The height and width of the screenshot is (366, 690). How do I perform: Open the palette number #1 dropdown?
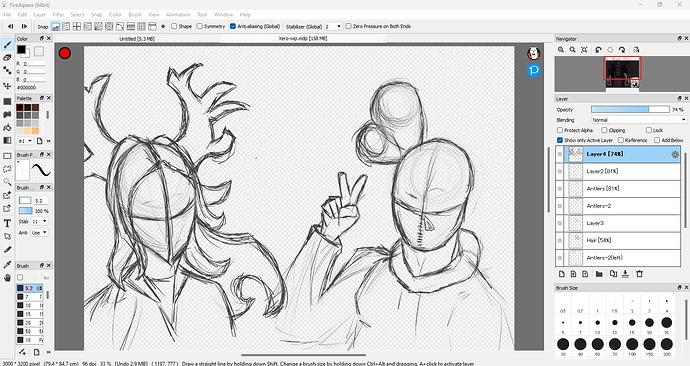pyautogui.click(x=25, y=141)
